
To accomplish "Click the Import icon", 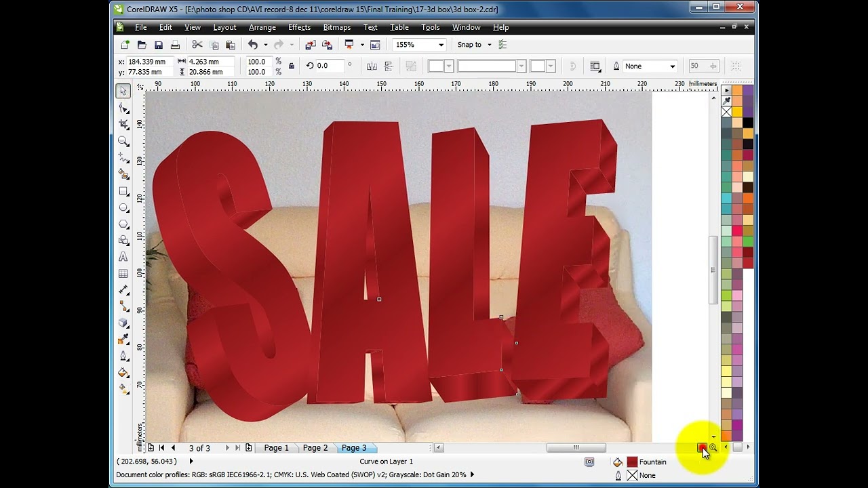I will [x=311, y=45].
